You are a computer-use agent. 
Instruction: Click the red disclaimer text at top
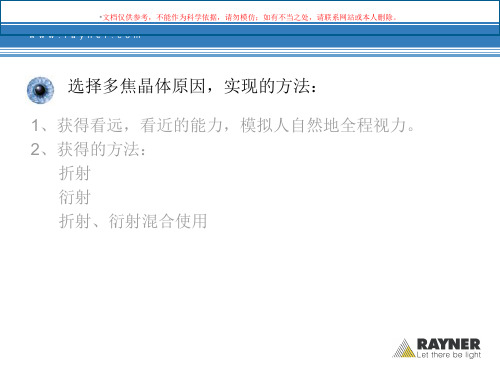(248, 17)
